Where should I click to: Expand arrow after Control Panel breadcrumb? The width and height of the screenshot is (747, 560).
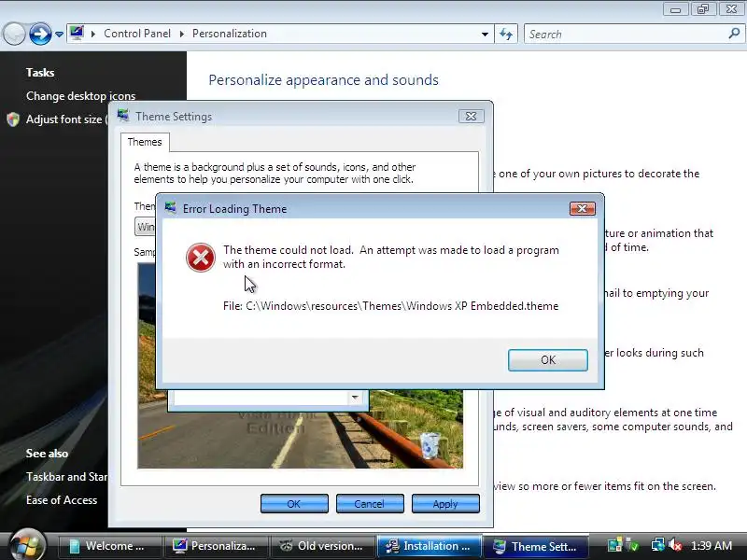(x=181, y=34)
